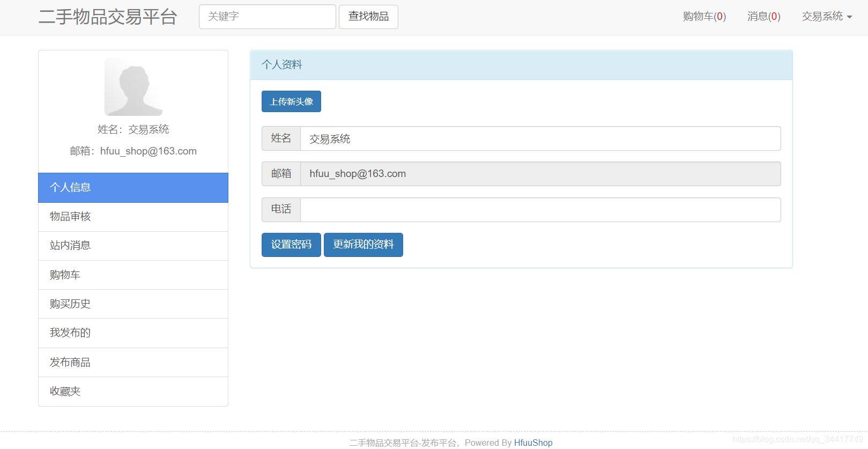Open 购买历史 in the sidebar
The width and height of the screenshot is (868, 449).
tap(133, 304)
